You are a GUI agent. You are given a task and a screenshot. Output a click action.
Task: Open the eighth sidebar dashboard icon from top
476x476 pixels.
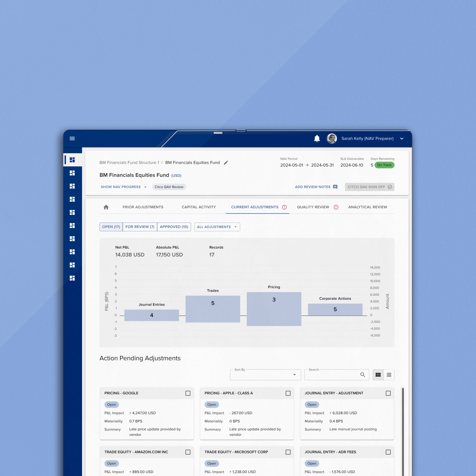[x=72, y=252]
